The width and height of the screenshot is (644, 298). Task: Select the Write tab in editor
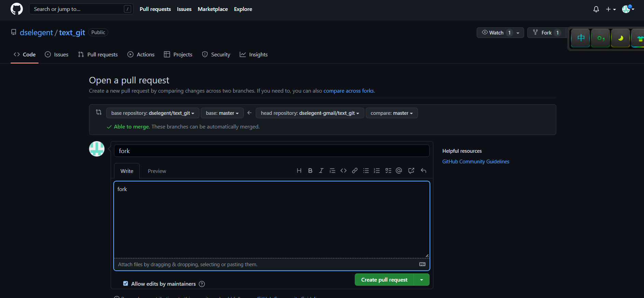click(127, 171)
